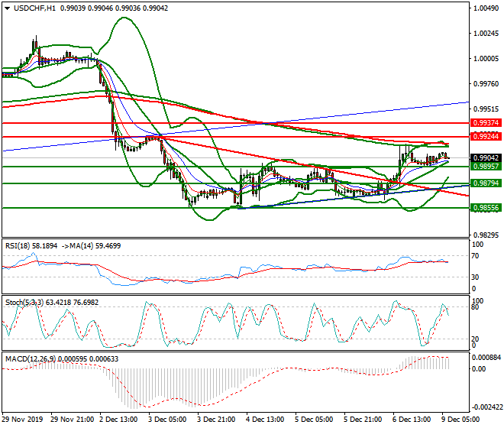Select the 3 Dec 21:00 time axis label
The height and width of the screenshot is (428, 504).
tap(216, 420)
